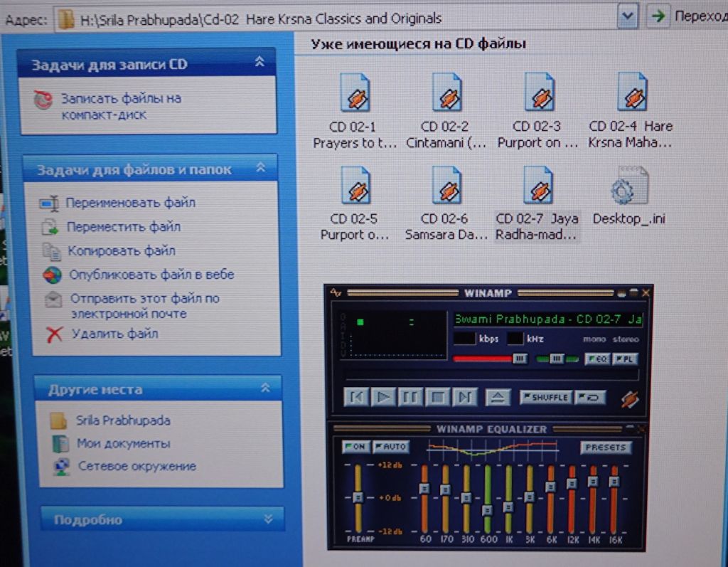
Task: Click Winamp previous track button
Action: [356, 398]
